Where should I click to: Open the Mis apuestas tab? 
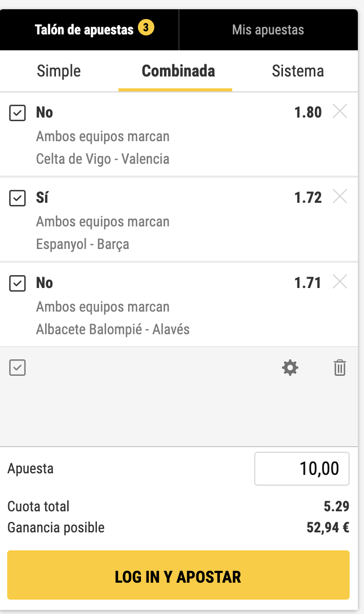click(x=268, y=29)
